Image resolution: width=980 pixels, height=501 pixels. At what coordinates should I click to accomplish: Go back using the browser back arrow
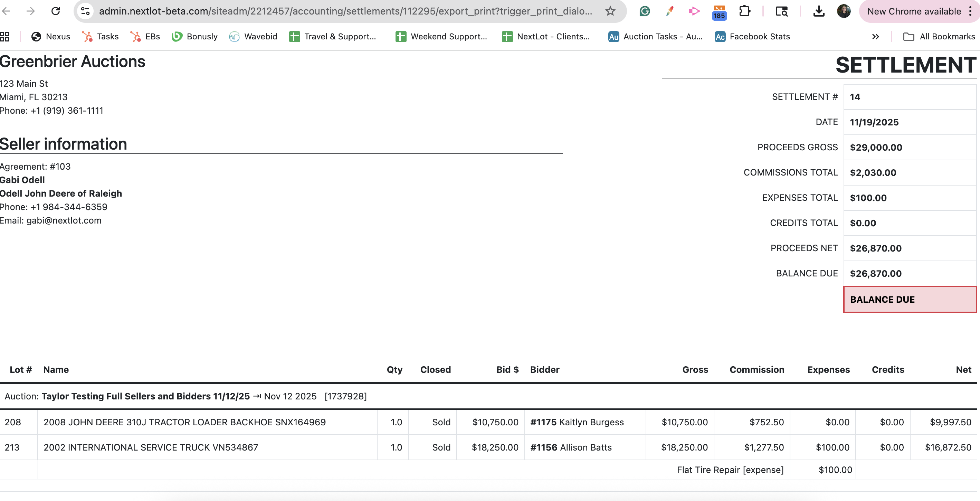6,11
